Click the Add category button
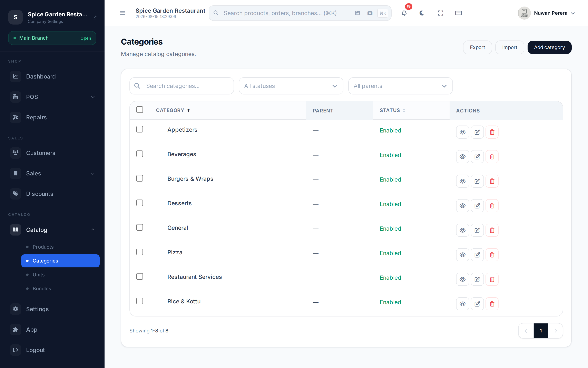 [x=549, y=47]
